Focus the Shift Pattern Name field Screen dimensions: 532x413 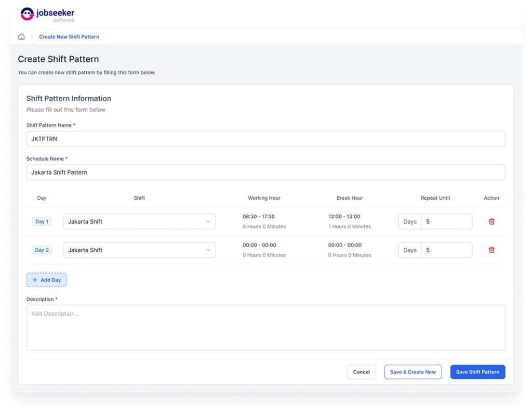265,139
